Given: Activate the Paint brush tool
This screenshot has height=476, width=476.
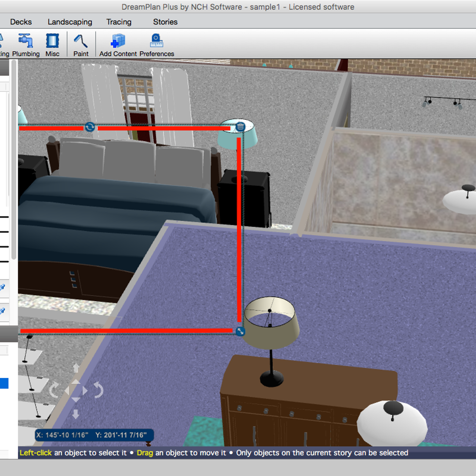Looking at the screenshot, I should [x=81, y=45].
